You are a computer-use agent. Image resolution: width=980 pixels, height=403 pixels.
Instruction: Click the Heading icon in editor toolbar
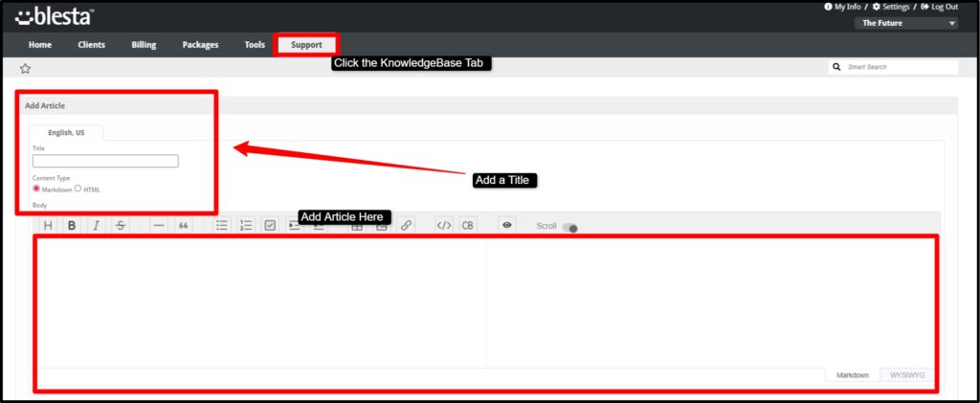tap(48, 226)
